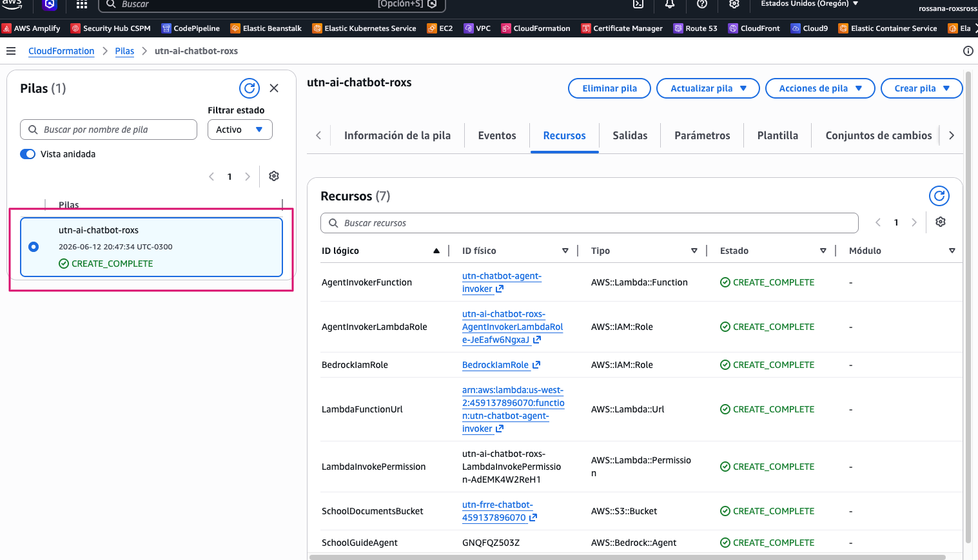This screenshot has height=560, width=978.
Task: Switch to the Plantilla tab
Action: click(x=778, y=135)
